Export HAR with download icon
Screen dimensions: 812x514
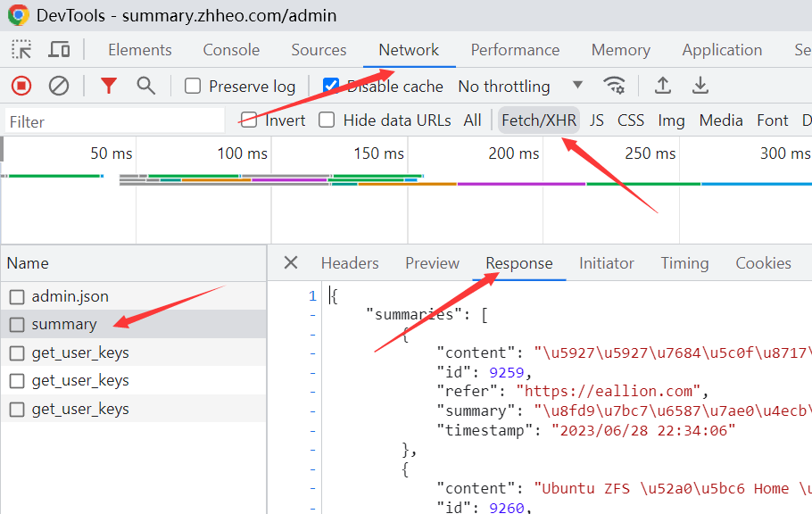tap(701, 86)
